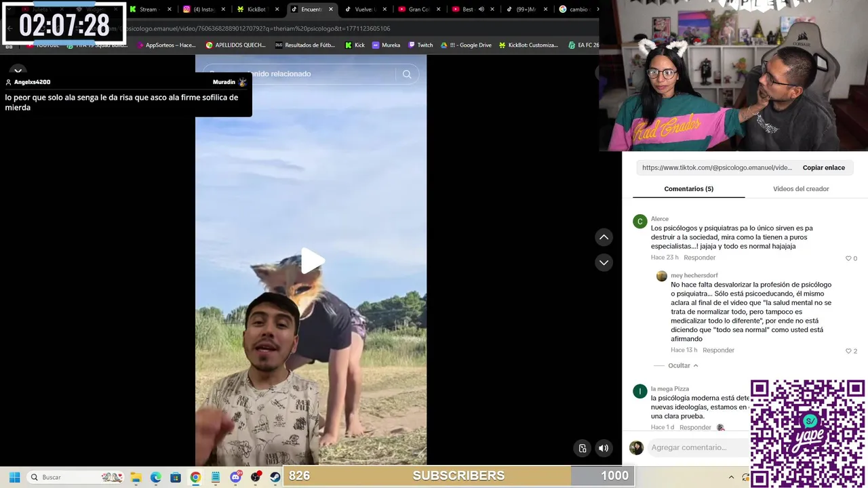Click the Buscar taskbar search box
Viewport: 868px width, 488px height.
(x=76, y=477)
